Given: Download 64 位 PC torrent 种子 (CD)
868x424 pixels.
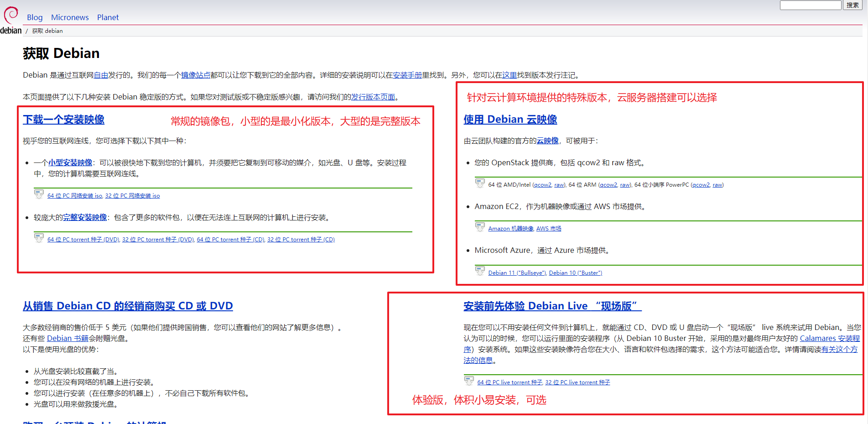Looking at the screenshot, I should (231, 240).
